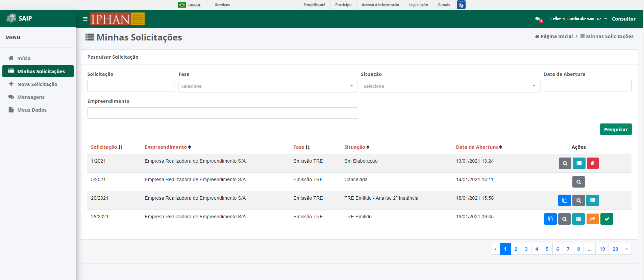Click the IPHAN logo
This screenshot has height=280, width=644.
click(117, 19)
